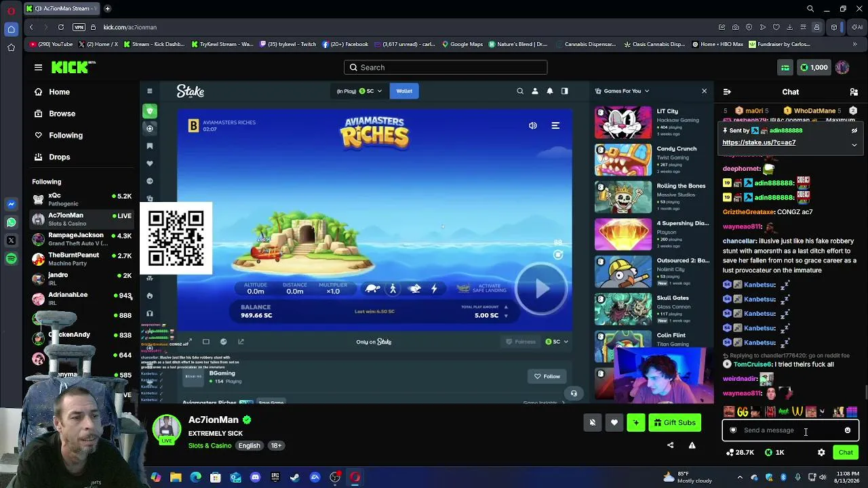Toggle the Stake sidebar panel icon
This screenshot has height=488, width=868.
565,91
